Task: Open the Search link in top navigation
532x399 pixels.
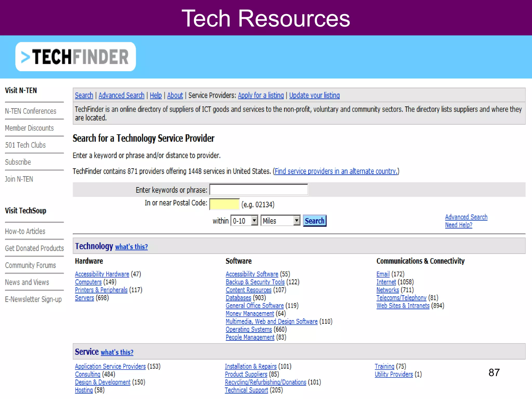Action: (84, 95)
